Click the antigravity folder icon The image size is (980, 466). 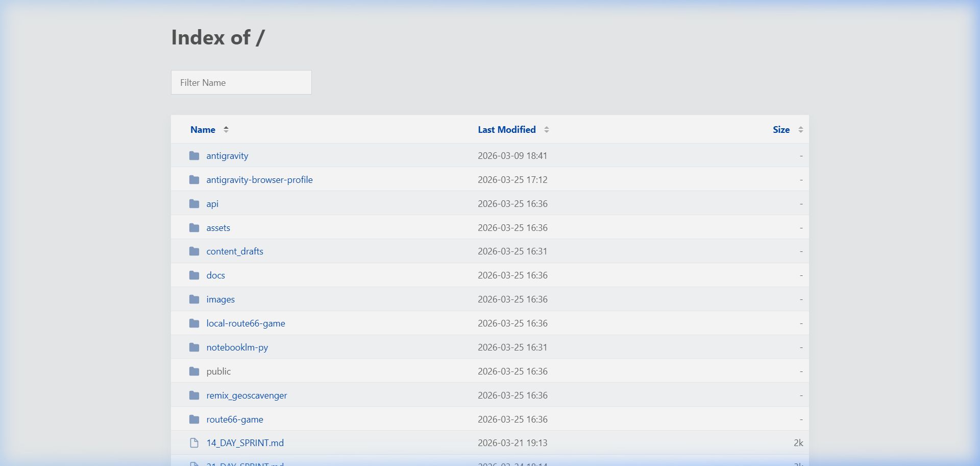point(194,156)
